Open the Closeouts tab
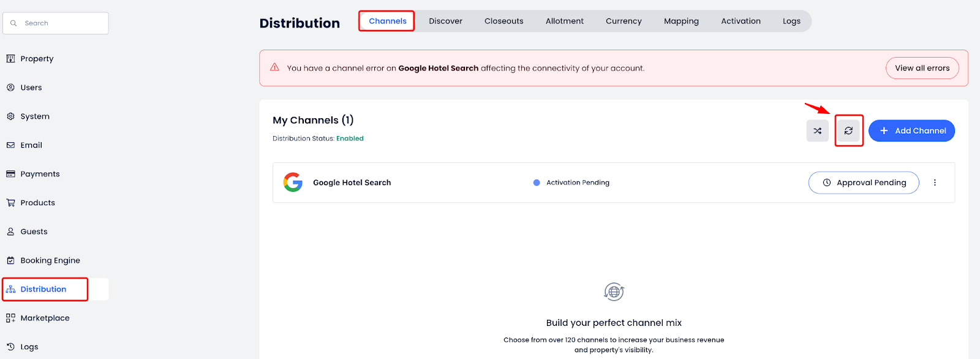 pos(503,21)
